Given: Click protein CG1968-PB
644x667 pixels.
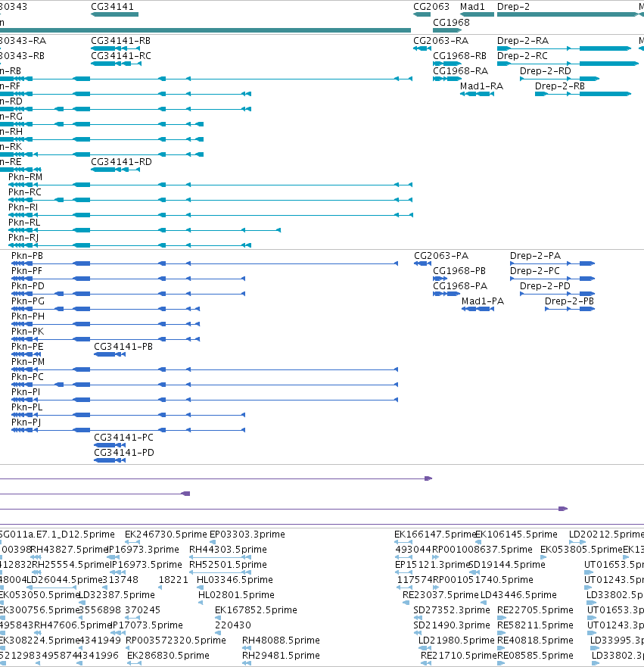Looking at the screenshot, I should pyautogui.click(x=459, y=271).
